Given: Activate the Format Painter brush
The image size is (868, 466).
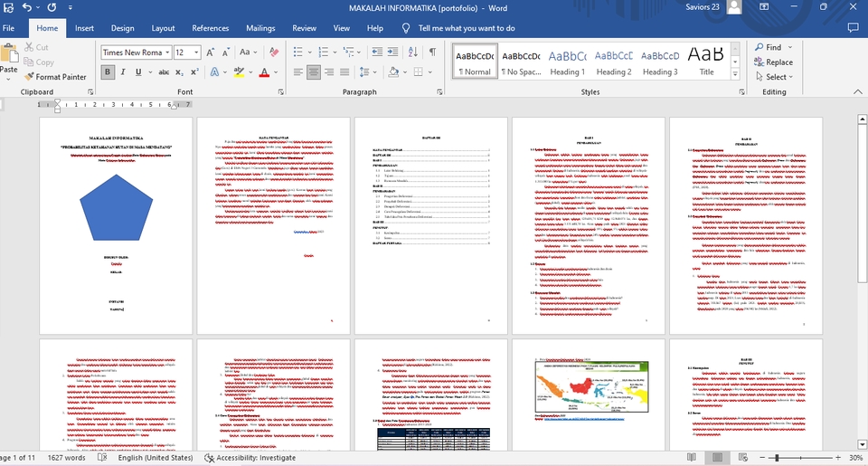Looking at the screenshot, I should point(55,77).
